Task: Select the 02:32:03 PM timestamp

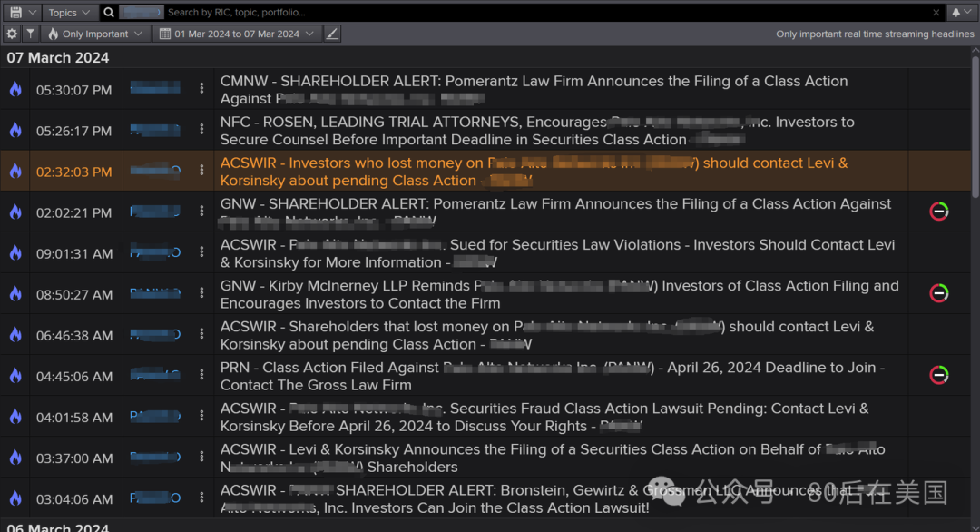Action: tap(74, 172)
